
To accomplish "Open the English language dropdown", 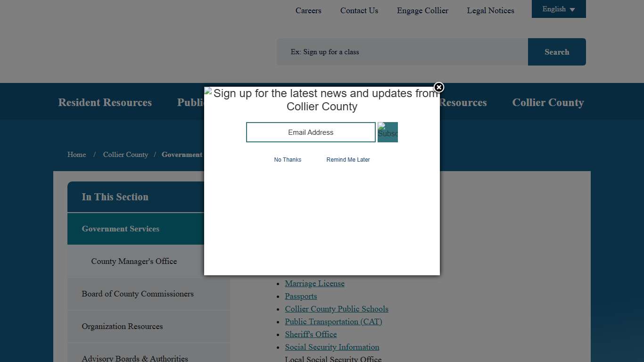I will [558, 9].
